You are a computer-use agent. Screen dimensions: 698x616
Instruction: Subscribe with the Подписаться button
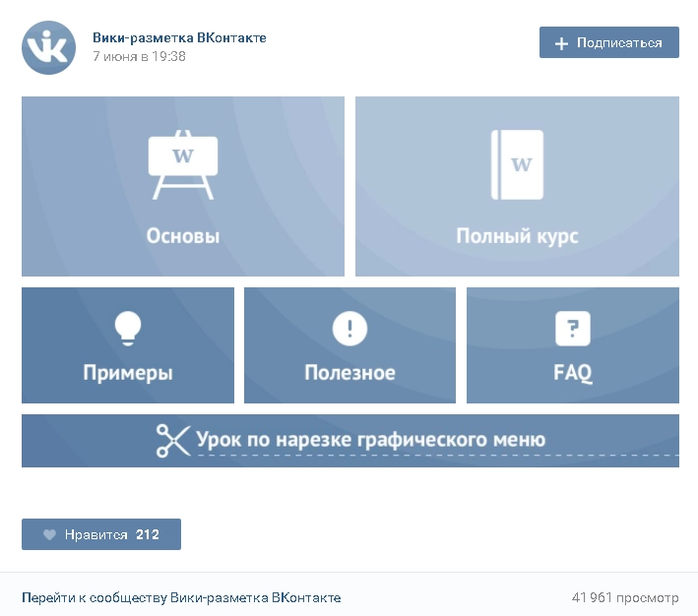(609, 42)
